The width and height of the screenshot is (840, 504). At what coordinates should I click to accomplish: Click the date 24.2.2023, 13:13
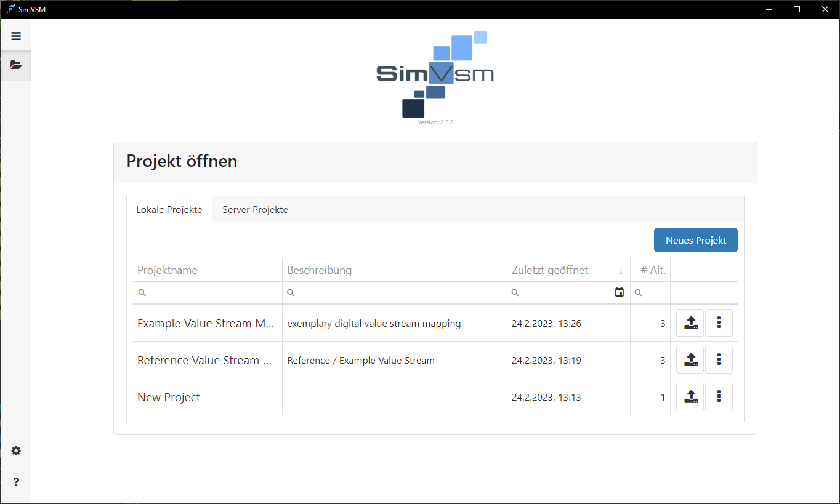click(x=546, y=398)
